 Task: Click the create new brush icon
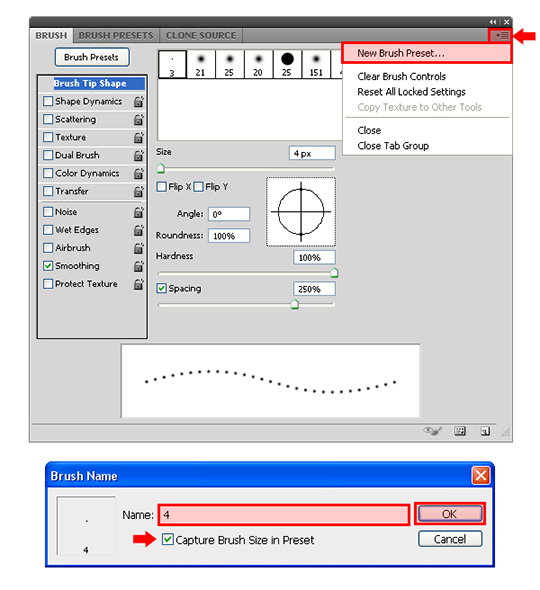pyautogui.click(x=485, y=431)
